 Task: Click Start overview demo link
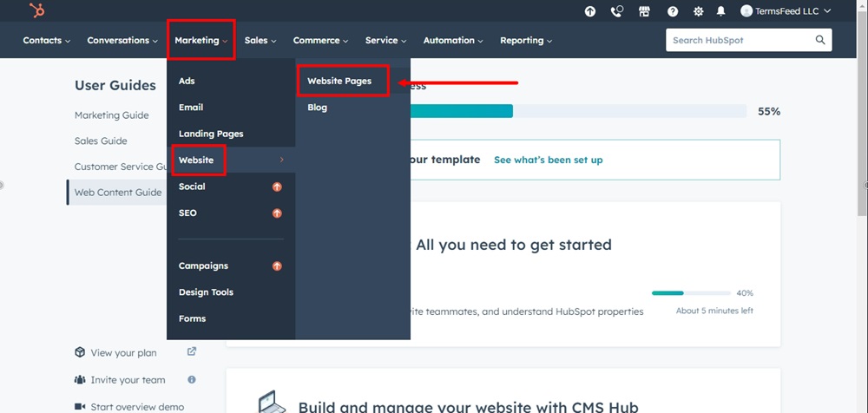(x=137, y=407)
